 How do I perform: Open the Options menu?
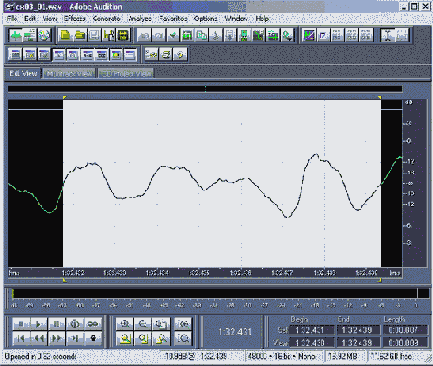[x=206, y=19]
